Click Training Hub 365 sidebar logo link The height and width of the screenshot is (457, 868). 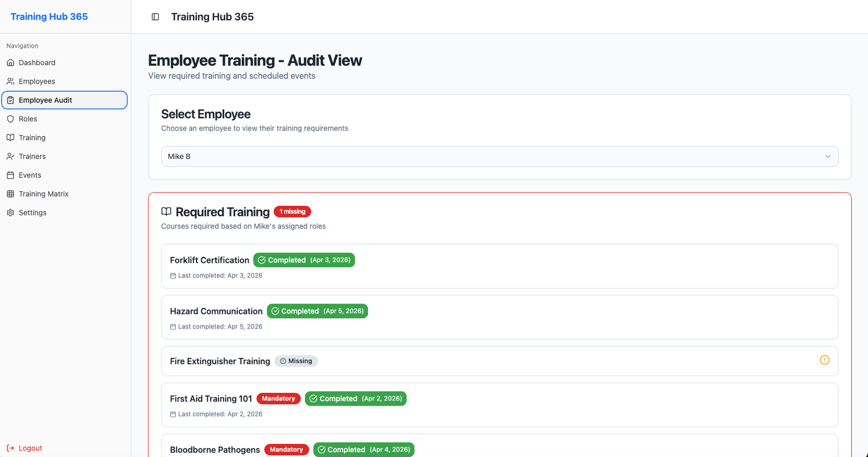point(49,17)
